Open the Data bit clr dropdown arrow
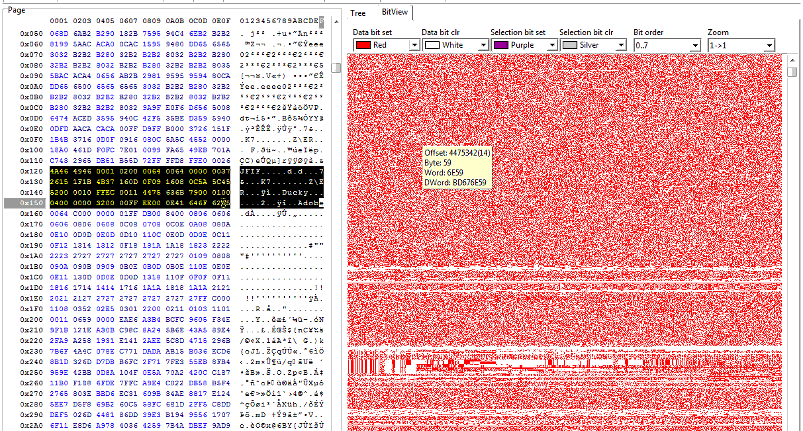The image size is (803, 431). tap(482, 46)
